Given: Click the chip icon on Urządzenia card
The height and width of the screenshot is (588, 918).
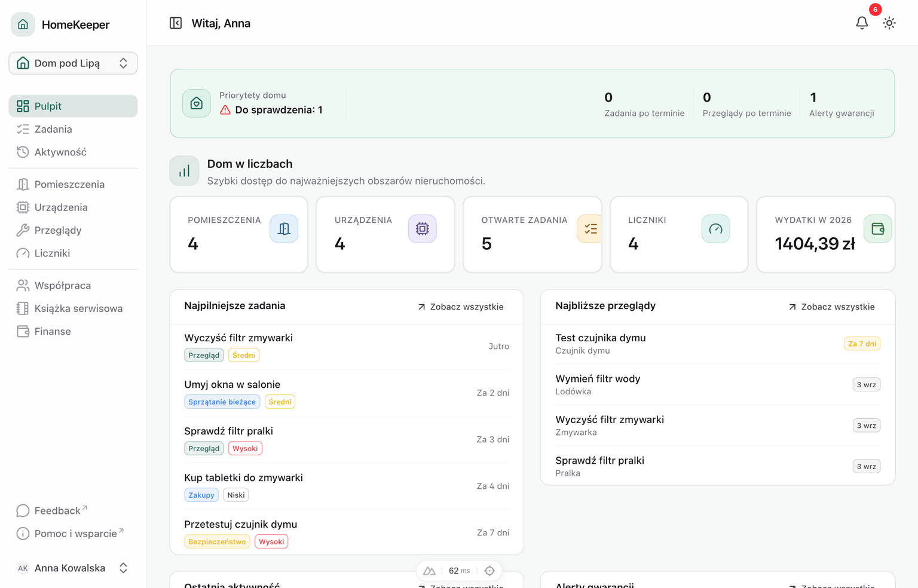Looking at the screenshot, I should tap(423, 229).
